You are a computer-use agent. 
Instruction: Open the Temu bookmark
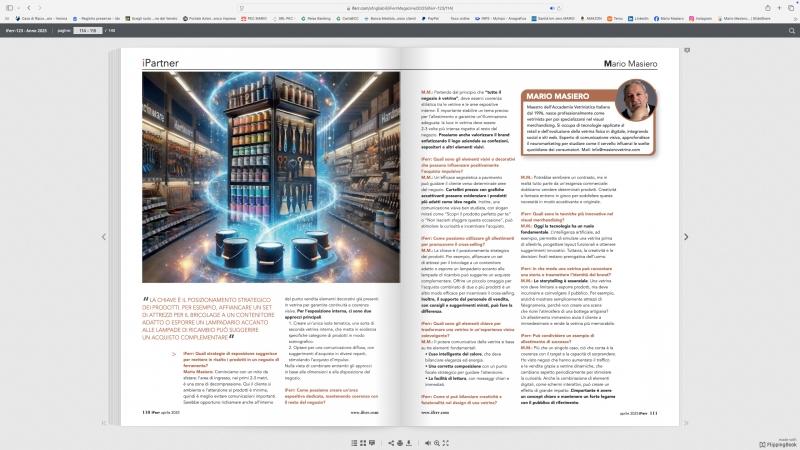(x=615, y=18)
